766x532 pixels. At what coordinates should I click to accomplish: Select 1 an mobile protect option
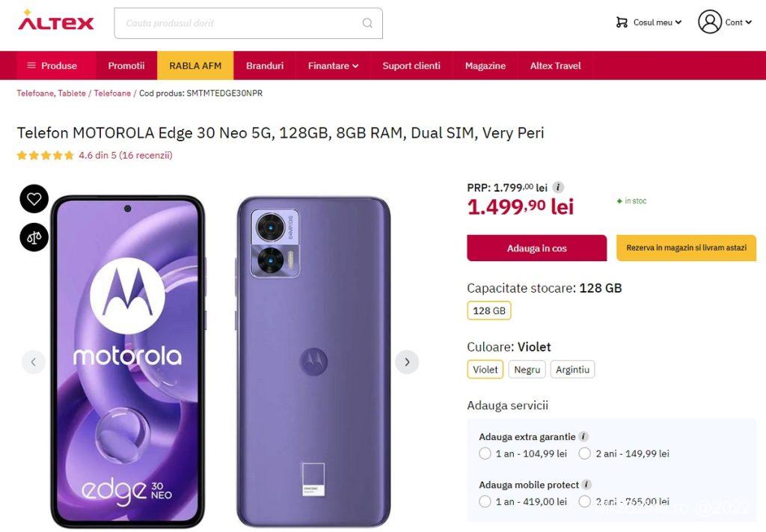(x=485, y=501)
